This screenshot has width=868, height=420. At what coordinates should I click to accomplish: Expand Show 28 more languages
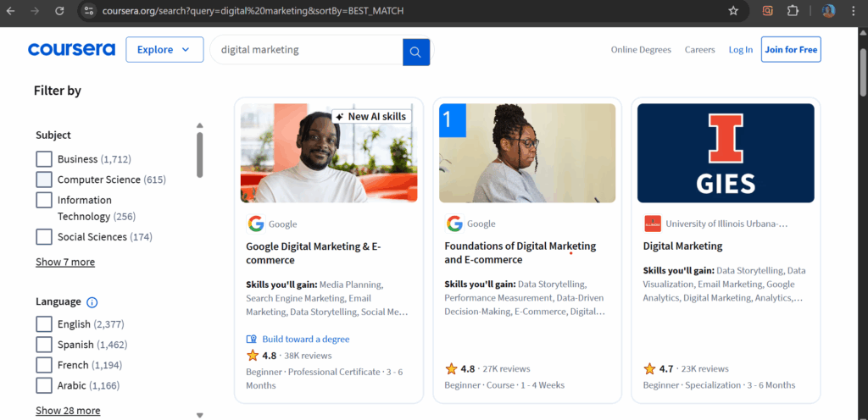coord(68,411)
